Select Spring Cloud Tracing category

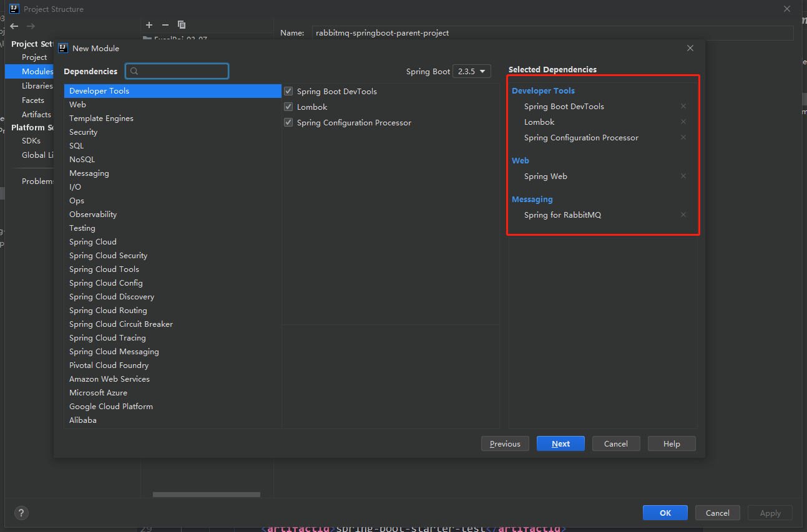[173, 338]
